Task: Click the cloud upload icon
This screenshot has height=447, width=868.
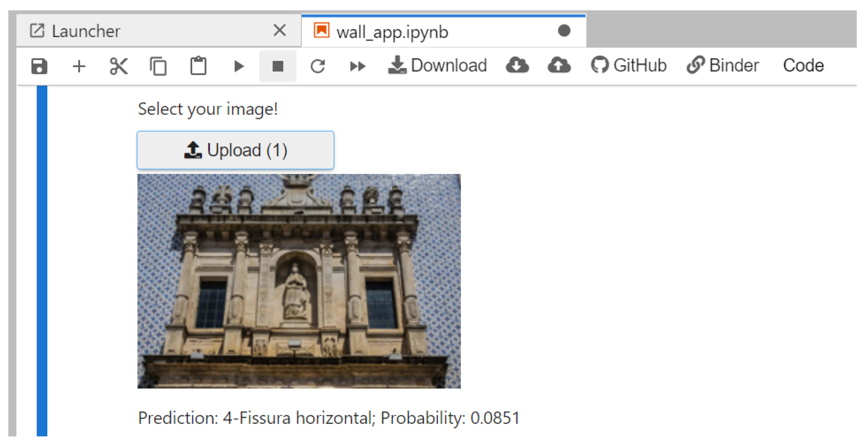Action: (559, 65)
